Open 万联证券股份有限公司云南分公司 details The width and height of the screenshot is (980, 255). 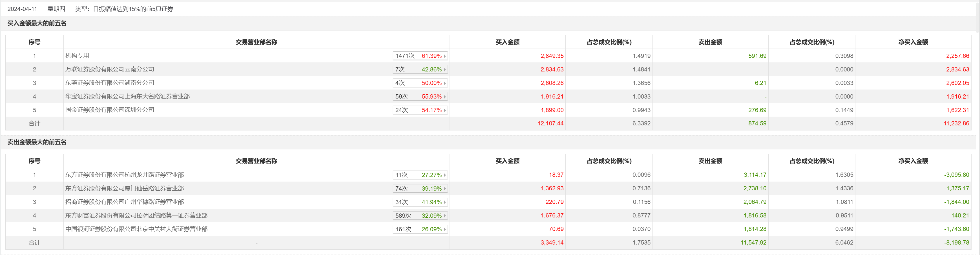(x=110, y=69)
